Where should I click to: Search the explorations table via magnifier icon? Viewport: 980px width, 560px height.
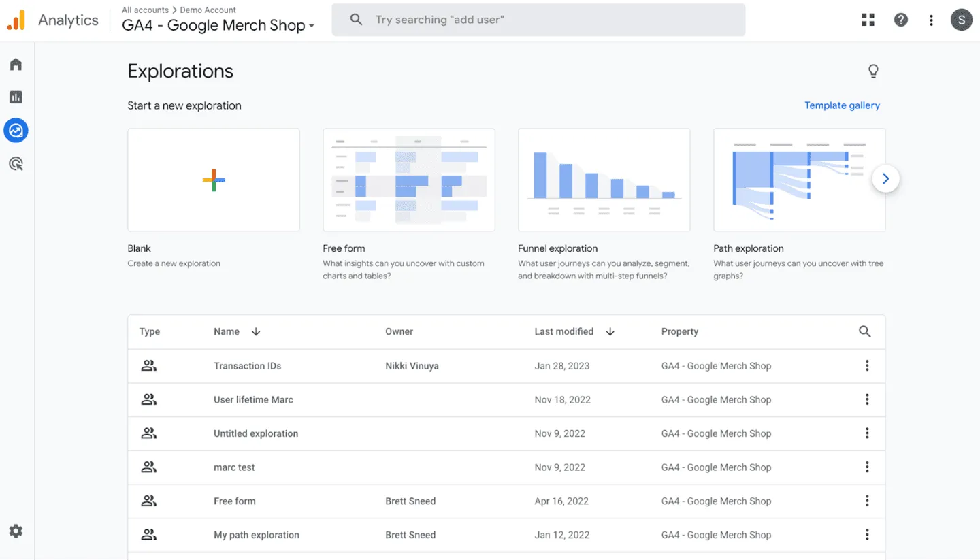click(x=865, y=331)
